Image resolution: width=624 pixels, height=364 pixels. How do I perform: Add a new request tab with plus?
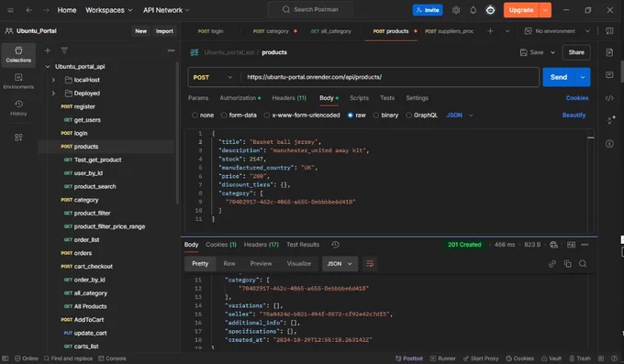[490, 31]
